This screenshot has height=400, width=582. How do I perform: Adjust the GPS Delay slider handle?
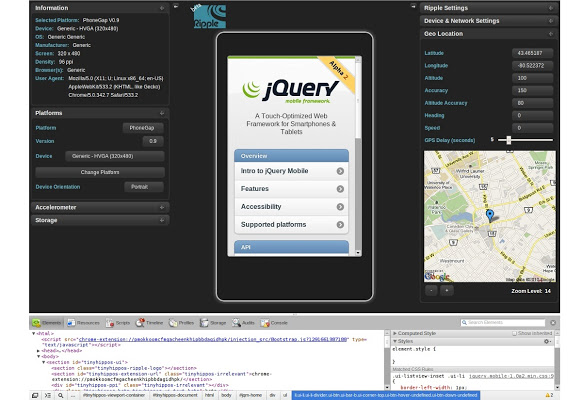tap(509, 140)
